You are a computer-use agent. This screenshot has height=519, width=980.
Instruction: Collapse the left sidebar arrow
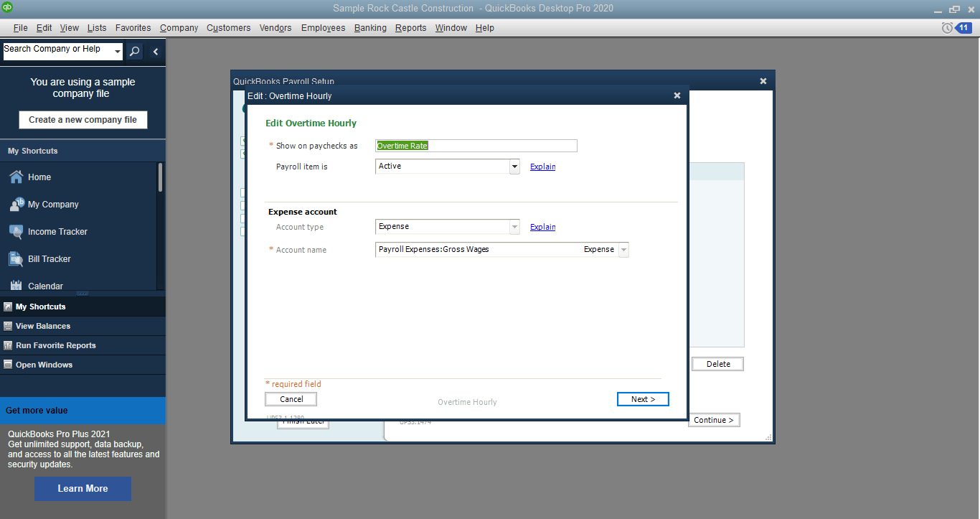point(156,51)
